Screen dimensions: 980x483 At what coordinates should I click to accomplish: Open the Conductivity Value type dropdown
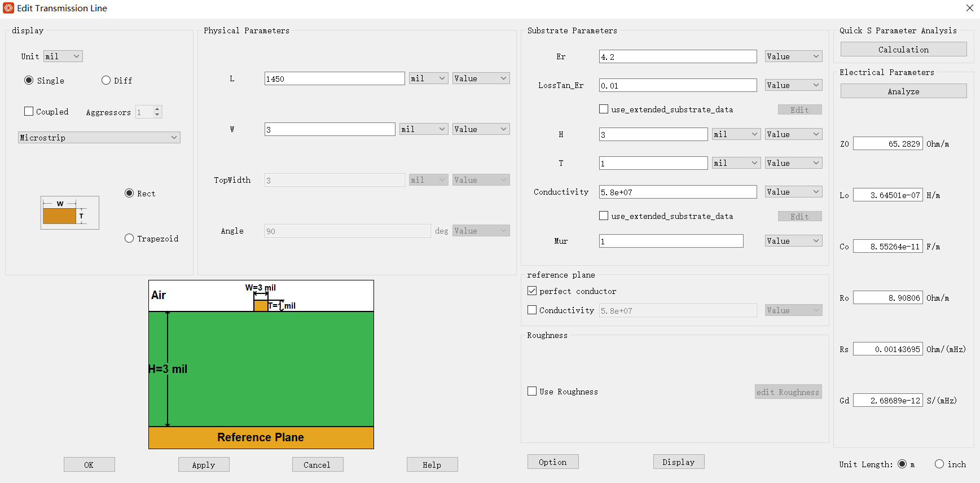coord(794,192)
